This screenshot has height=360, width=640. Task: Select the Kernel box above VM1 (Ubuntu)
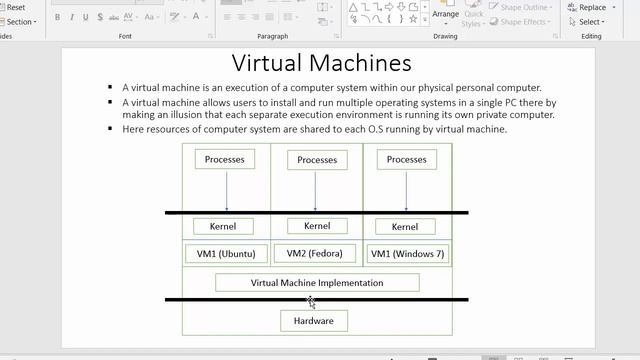point(223,227)
